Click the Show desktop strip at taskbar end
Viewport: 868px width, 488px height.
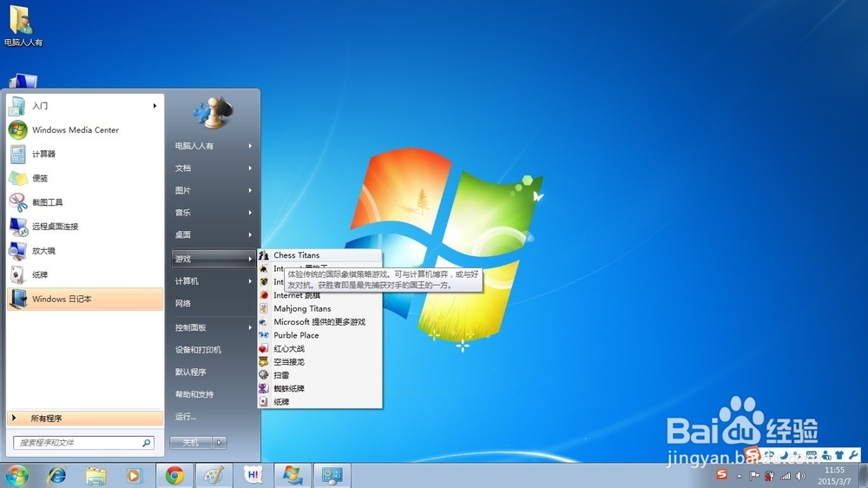coord(863,476)
